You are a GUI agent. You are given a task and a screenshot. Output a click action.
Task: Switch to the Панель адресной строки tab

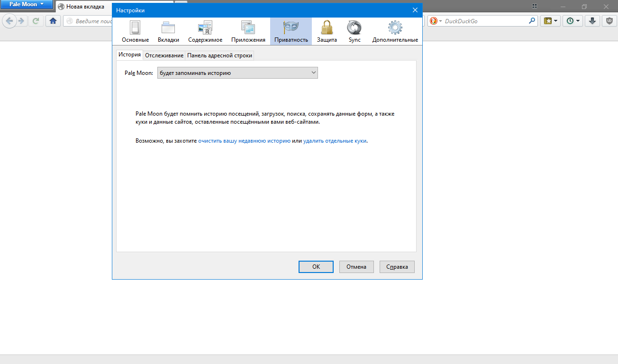219,55
